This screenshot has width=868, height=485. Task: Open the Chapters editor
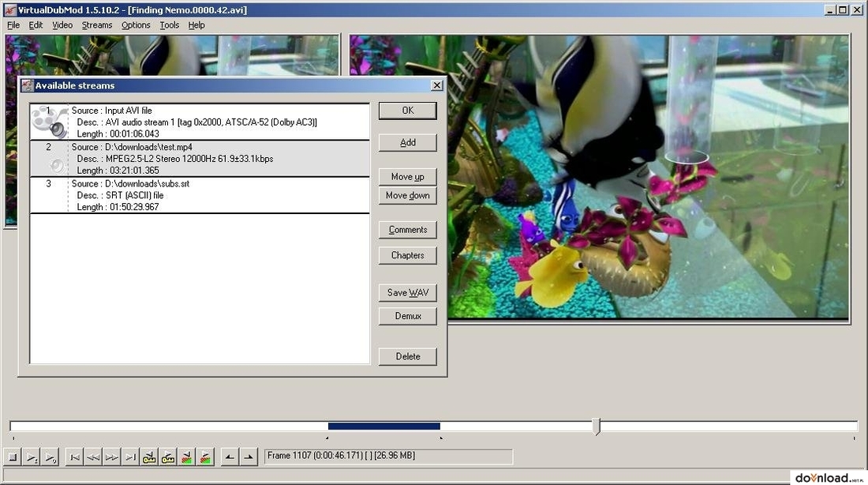tap(407, 255)
